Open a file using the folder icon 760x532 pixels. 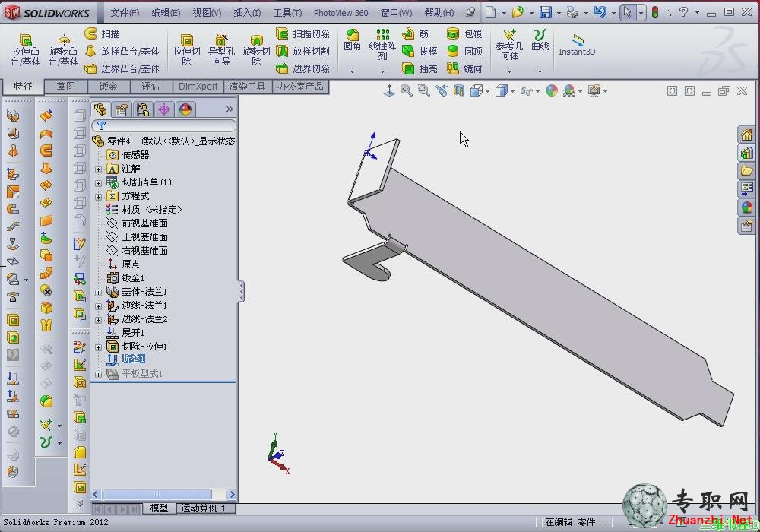coord(518,12)
